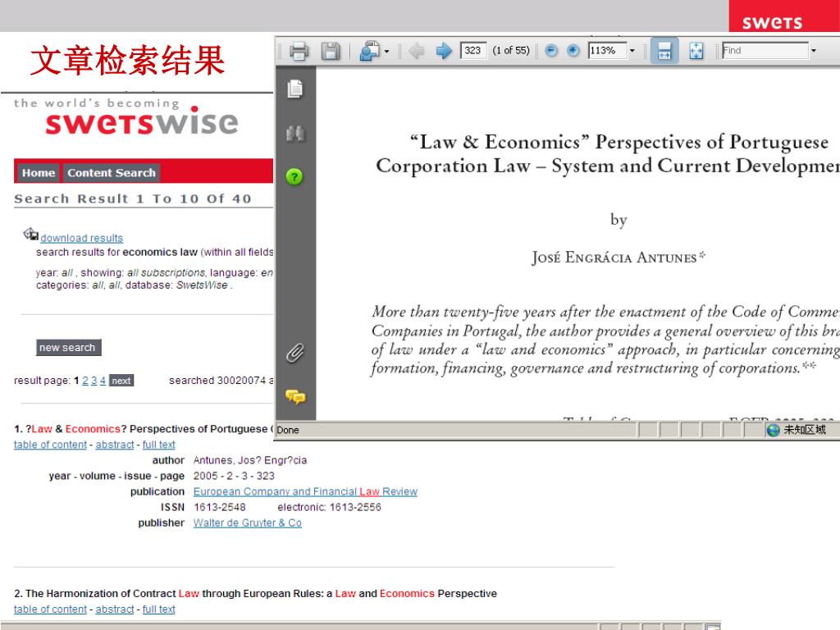The image size is (840, 630).
Task: Click the page number field showing 323
Action: point(473,50)
